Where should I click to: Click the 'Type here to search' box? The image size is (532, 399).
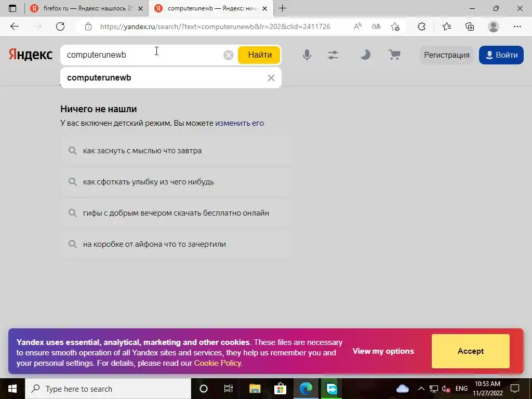tap(108, 389)
